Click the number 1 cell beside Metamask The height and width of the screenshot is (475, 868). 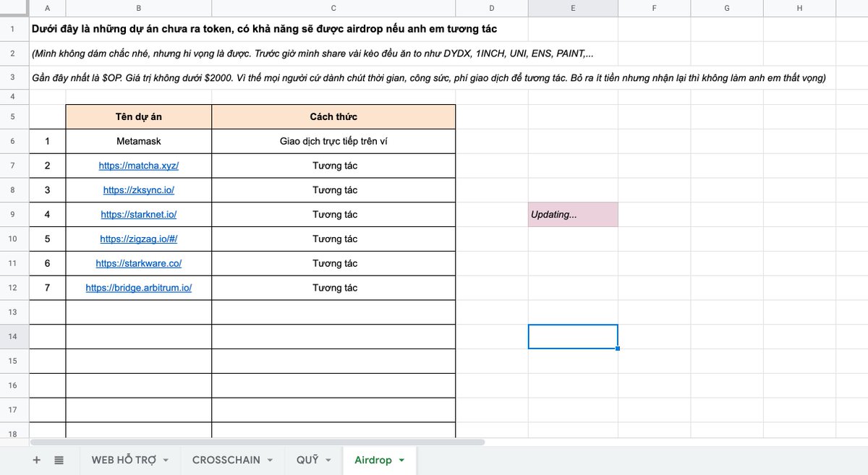(47, 141)
